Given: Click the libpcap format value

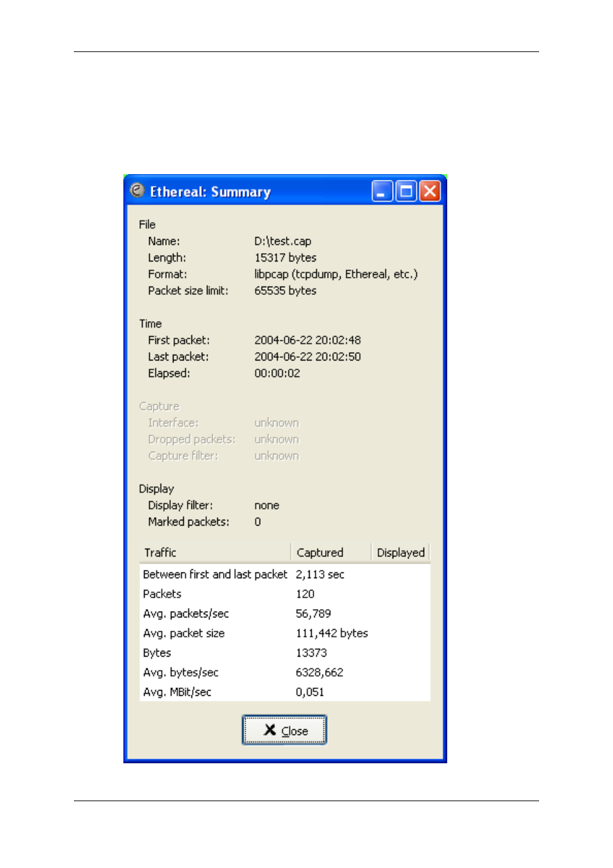Looking at the screenshot, I should click(x=336, y=274).
